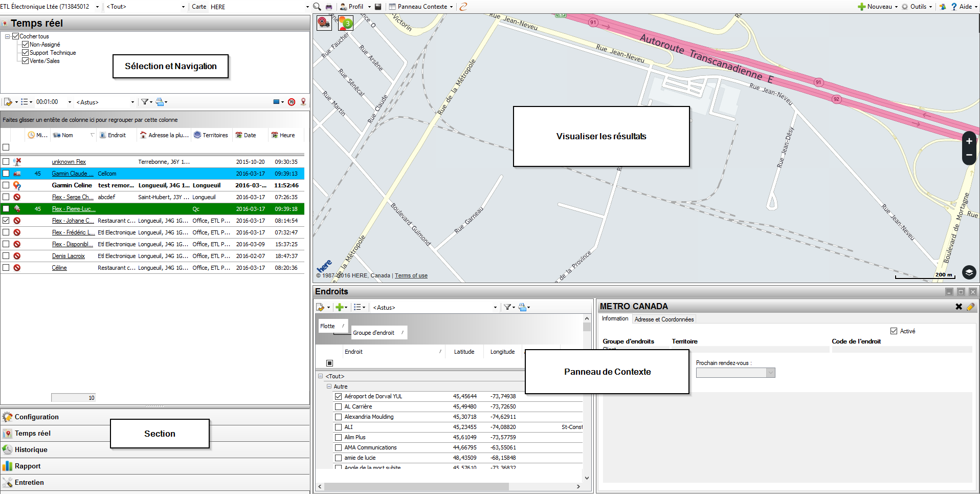
Task: Switch to Adresse et Coordonnées tab
Action: click(664, 319)
